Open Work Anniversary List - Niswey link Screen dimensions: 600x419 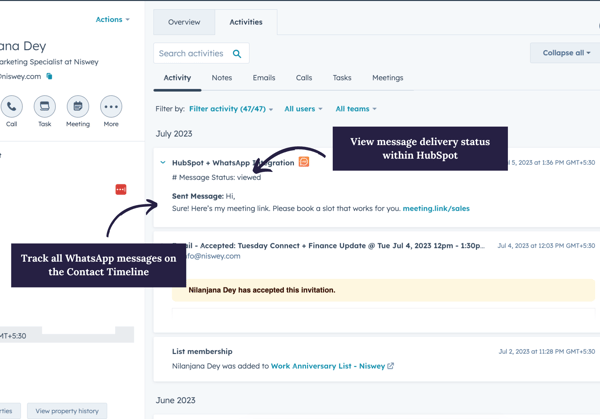pyautogui.click(x=328, y=366)
